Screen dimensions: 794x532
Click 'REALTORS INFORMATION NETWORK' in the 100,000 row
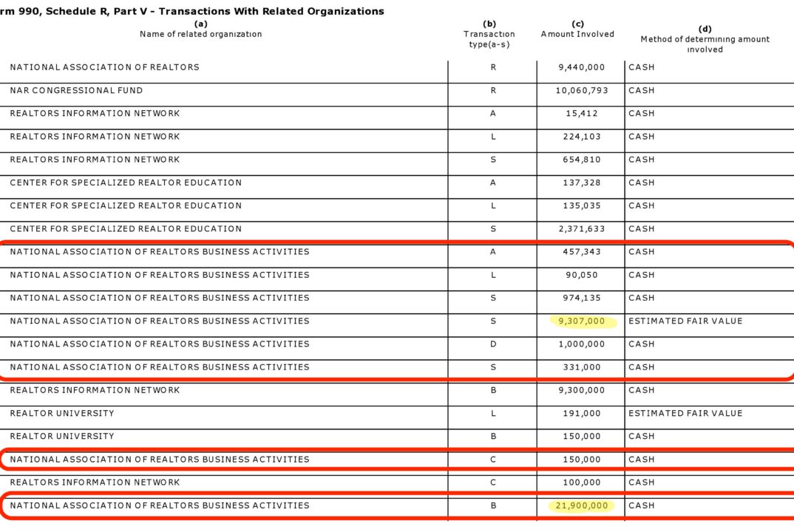(x=95, y=482)
